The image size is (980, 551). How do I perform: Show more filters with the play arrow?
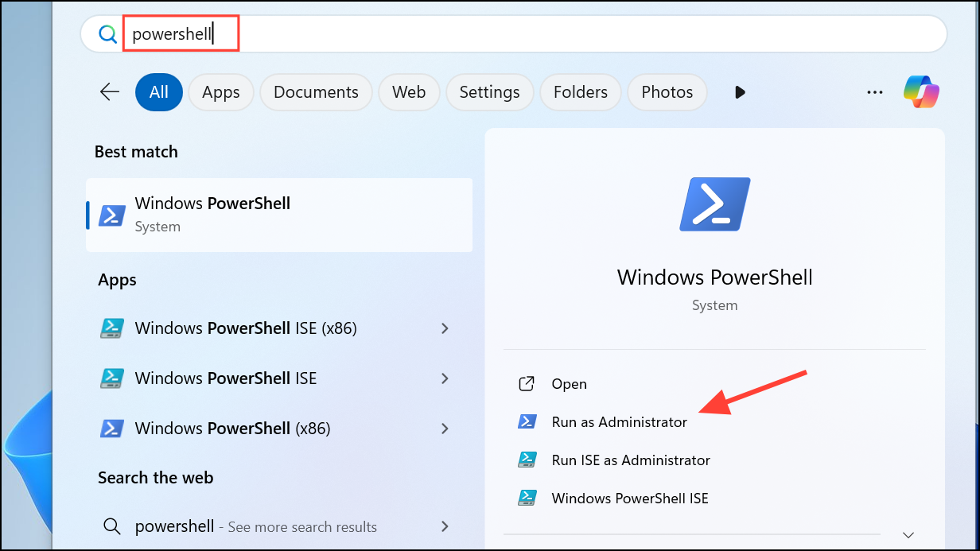740,92
